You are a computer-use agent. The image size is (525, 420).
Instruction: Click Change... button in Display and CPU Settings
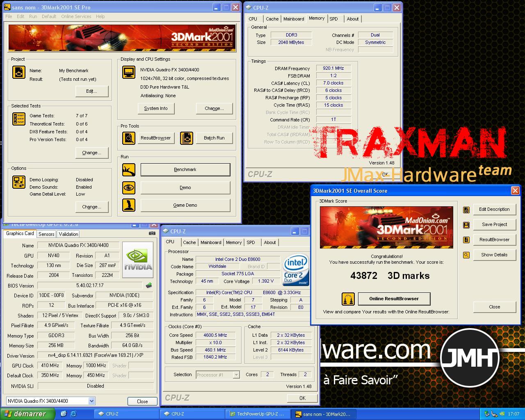pos(215,108)
